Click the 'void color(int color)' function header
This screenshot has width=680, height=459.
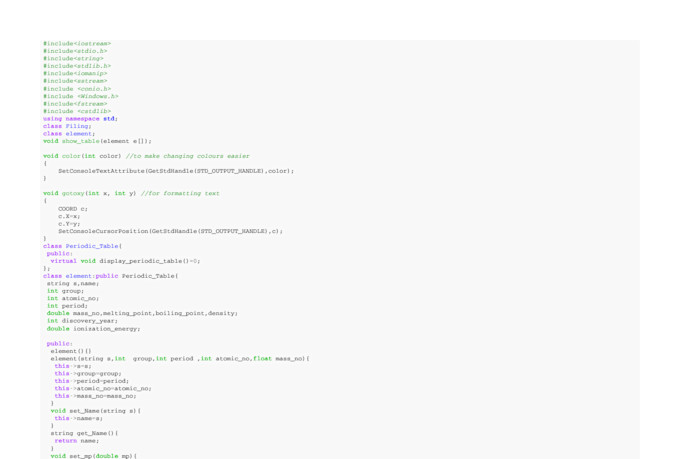[82, 156]
